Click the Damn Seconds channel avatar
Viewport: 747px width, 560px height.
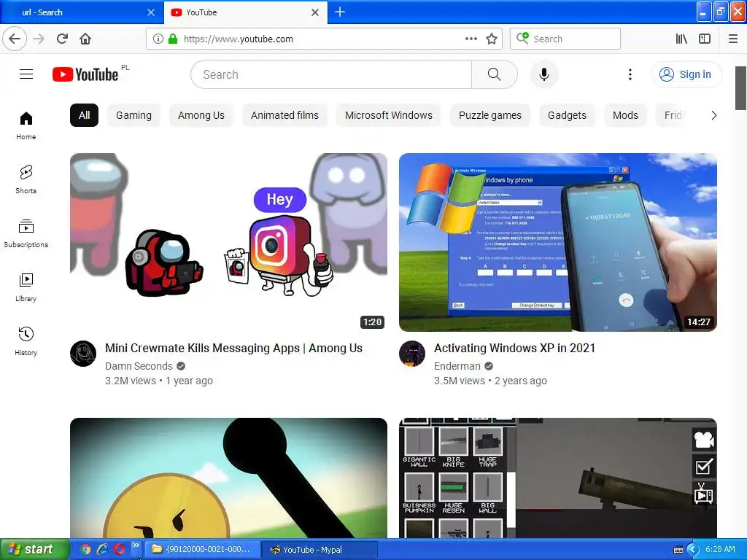pyautogui.click(x=83, y=354)
